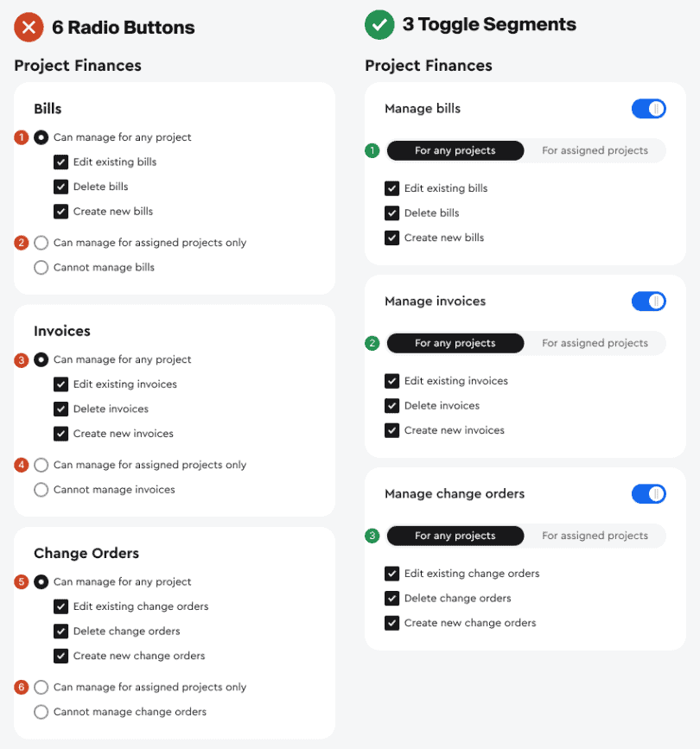
Task: Select Cannot manage bills radio option
Action: [41, 268]
